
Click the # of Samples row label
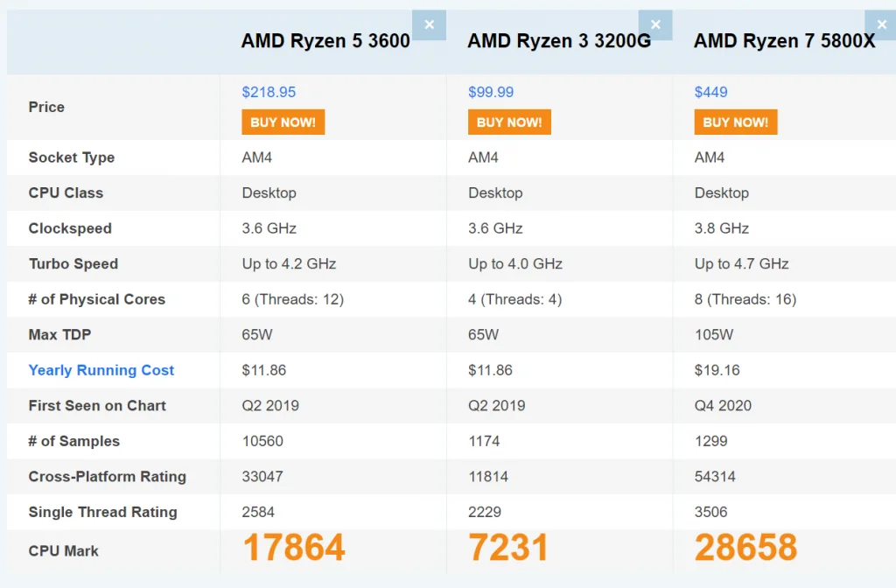click(74, 441)
